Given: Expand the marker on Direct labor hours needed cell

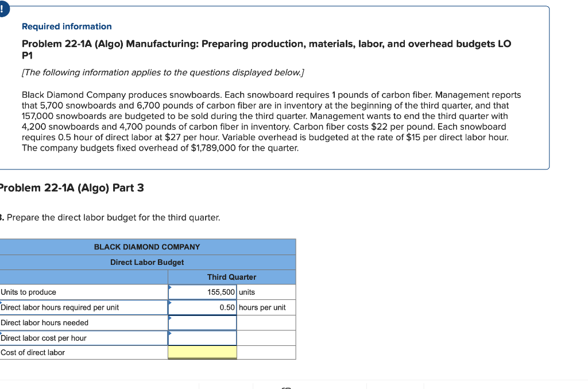Looking at the screenshot, I should pos(170,318).
